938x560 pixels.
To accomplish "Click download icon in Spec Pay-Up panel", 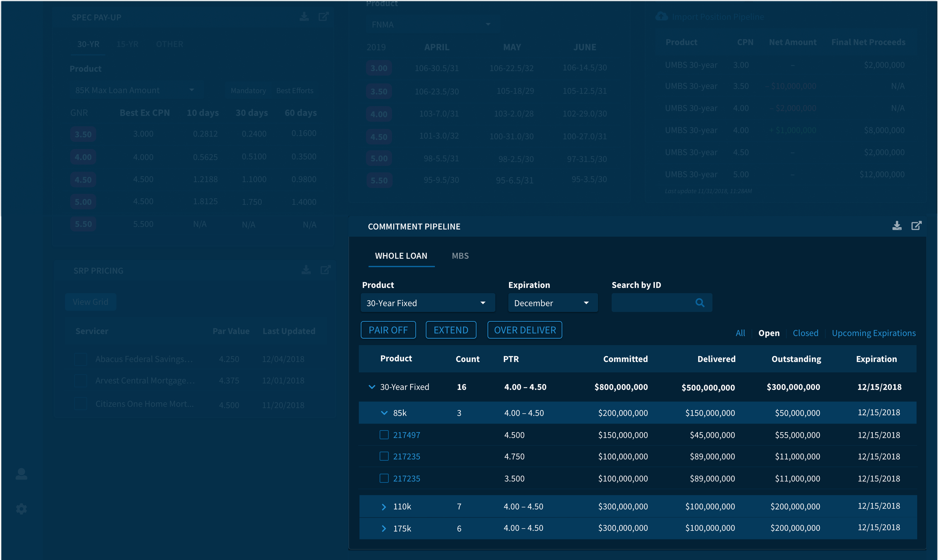I will [x=304, y=16].
